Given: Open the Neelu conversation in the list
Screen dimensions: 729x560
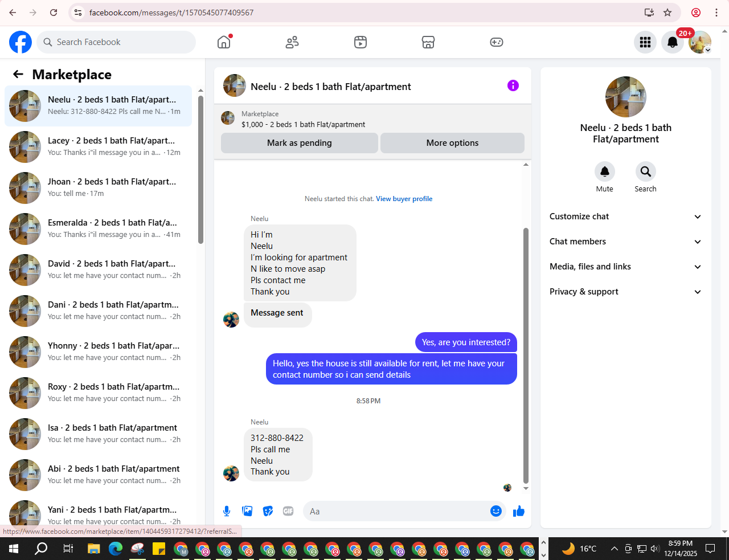Looking at the screenshot, I should (98, 105).
